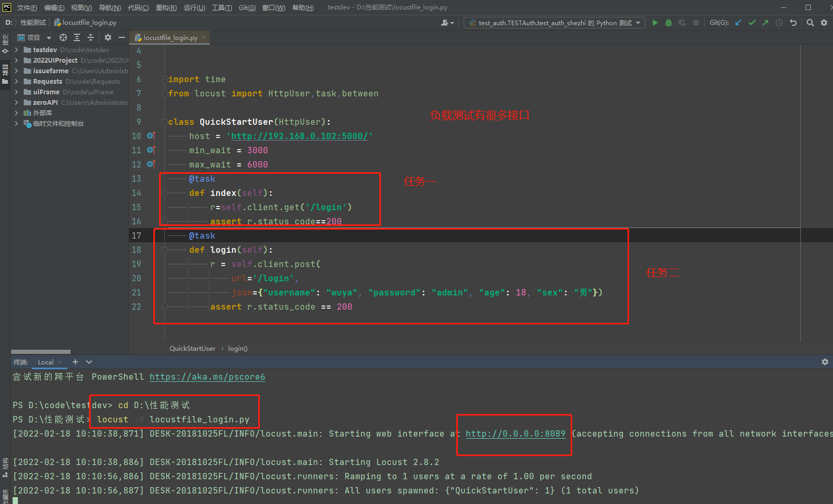
Task: Expand the issuefarme folder
Action: tap(16, 71)
